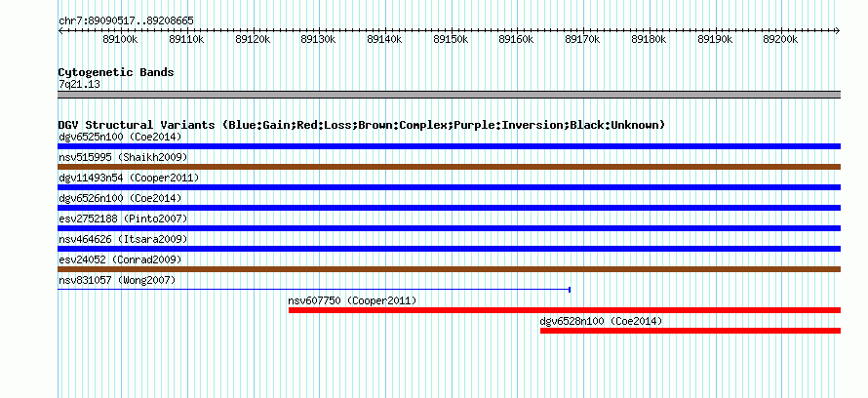The width and height of the screenshot is (868, 398).
Task: Click the 89160k ruler position
Action: [x=517, y=39]
